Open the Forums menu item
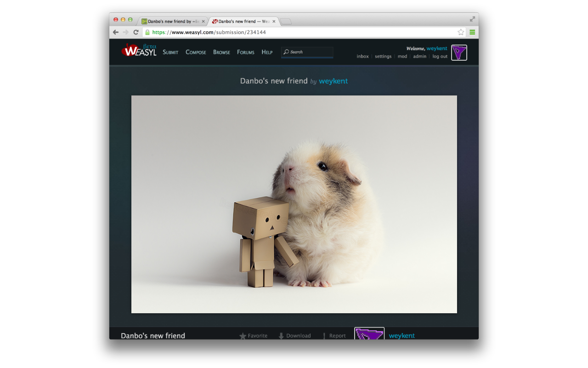 pyautogui.click(x=246, y=52)
